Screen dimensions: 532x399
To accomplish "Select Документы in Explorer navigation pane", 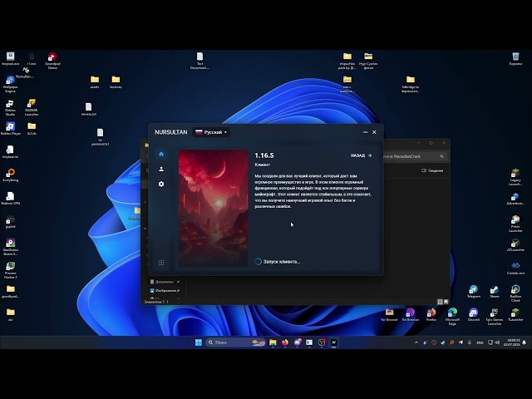I will [165, 282].
